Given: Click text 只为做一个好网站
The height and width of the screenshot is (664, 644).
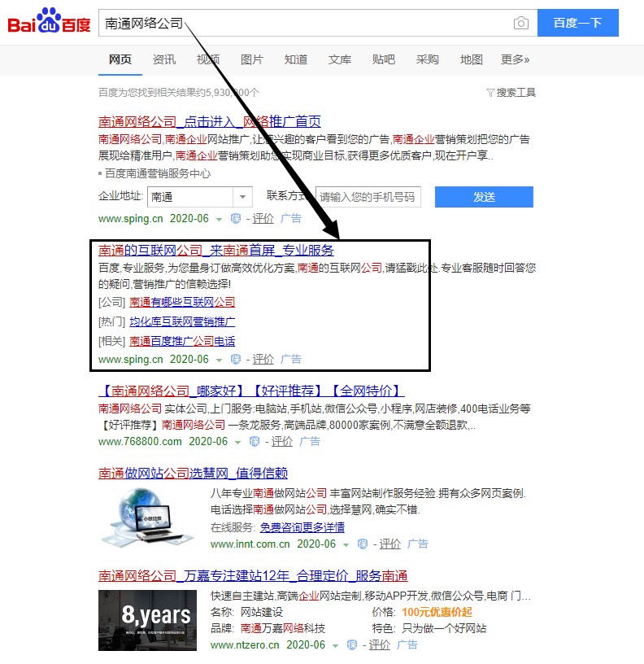Looking at the screenshot, I should 444,628.
